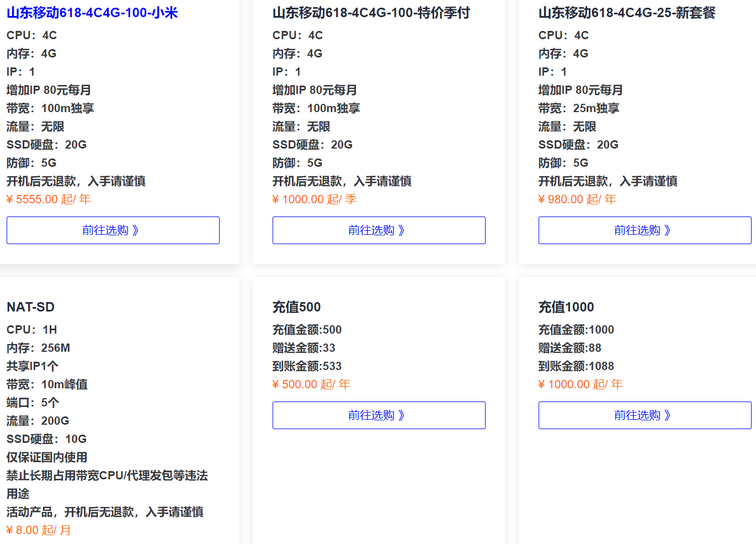
Task: Click the ¥ 500.00 起/ 年 price
Action: pos(311,384)
